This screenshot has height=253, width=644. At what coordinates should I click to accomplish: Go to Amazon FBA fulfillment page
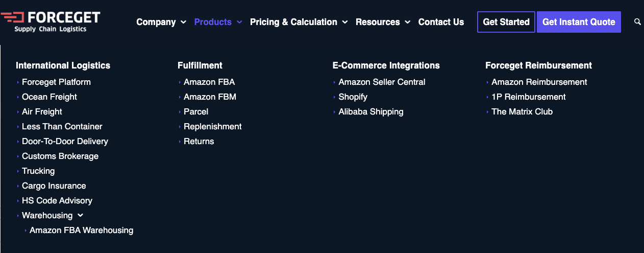coord(209,82)
